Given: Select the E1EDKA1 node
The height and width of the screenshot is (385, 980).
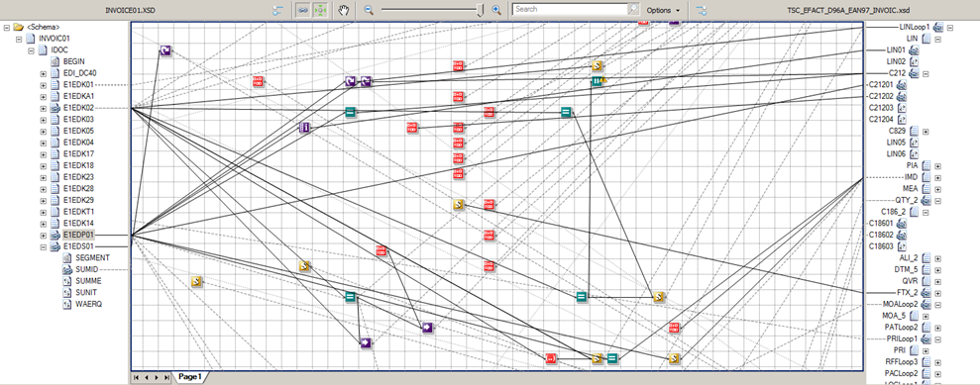Looking at the screenshot, I should (78, 96).
